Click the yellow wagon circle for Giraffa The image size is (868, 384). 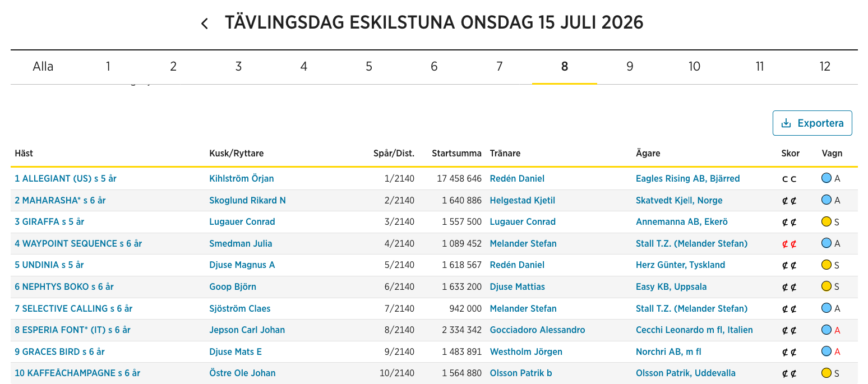tap(826, 221)
